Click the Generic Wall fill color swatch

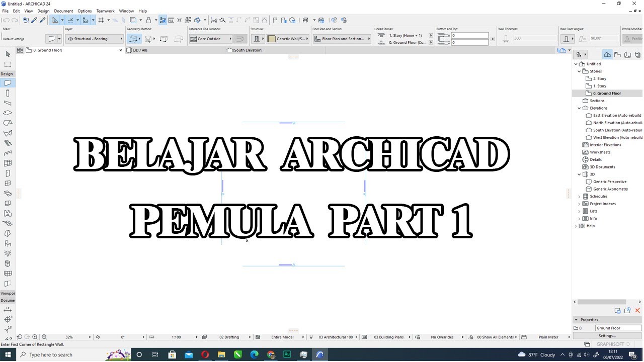[271, 39]
